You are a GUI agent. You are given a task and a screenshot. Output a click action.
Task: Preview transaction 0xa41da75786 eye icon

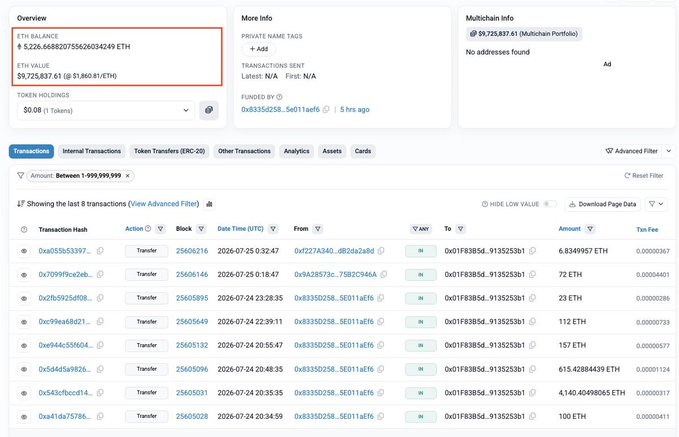point(24,417)
